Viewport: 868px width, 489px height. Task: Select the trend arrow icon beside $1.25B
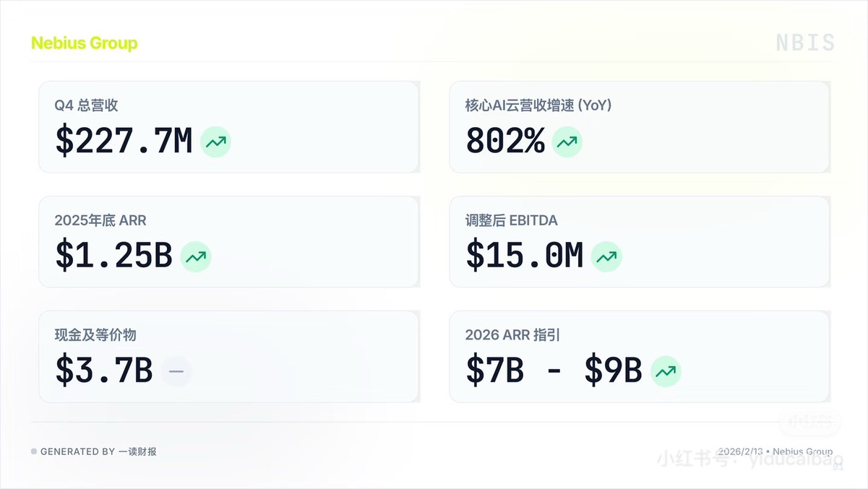(x=196, y=256)
